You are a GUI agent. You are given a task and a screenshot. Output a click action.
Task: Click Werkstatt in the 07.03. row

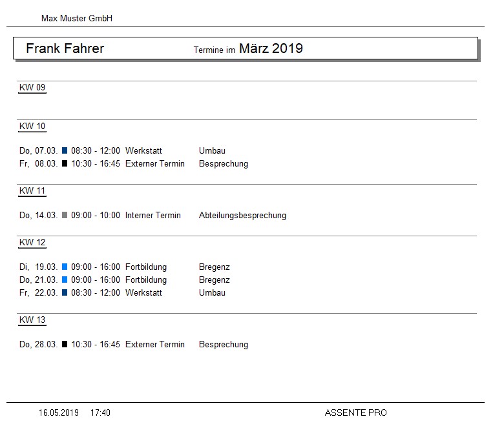pyautogui.click(x=143, y=150)
